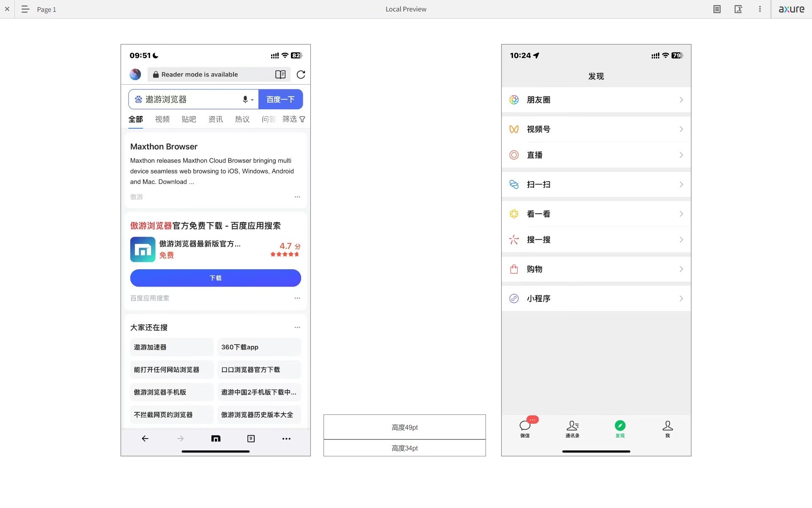The height and width of the screenshot is (508, 812).
Task: Open reader mode book icon
Action: (280, 75)
